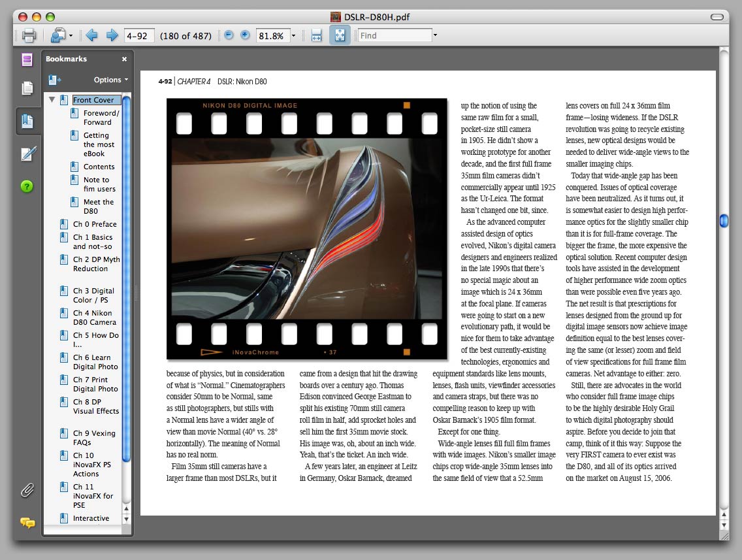Open Ch 4 Nikon D80 Camera bookmark
742x560 pixels.
95,318
